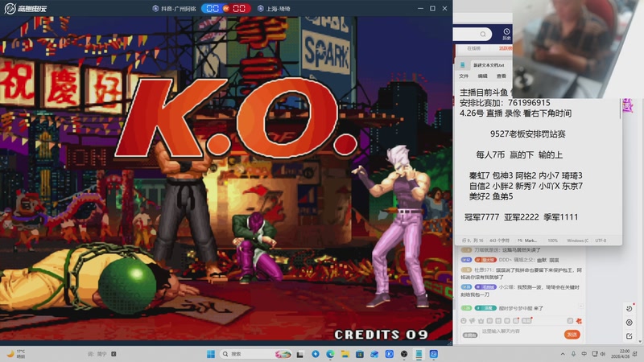
Task: Click the line '9527老板安排罚站赛' in Notepad
Action: tap(528, 134)
